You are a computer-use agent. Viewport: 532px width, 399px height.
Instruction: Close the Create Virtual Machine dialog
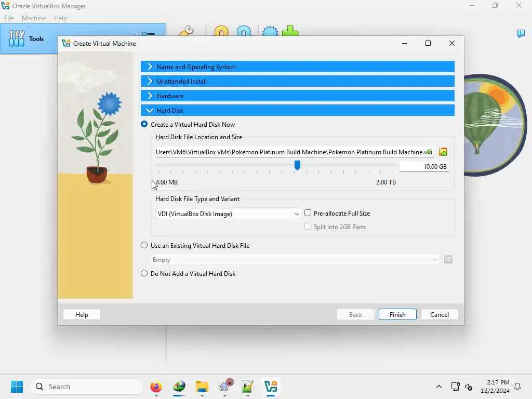(451, 43)
